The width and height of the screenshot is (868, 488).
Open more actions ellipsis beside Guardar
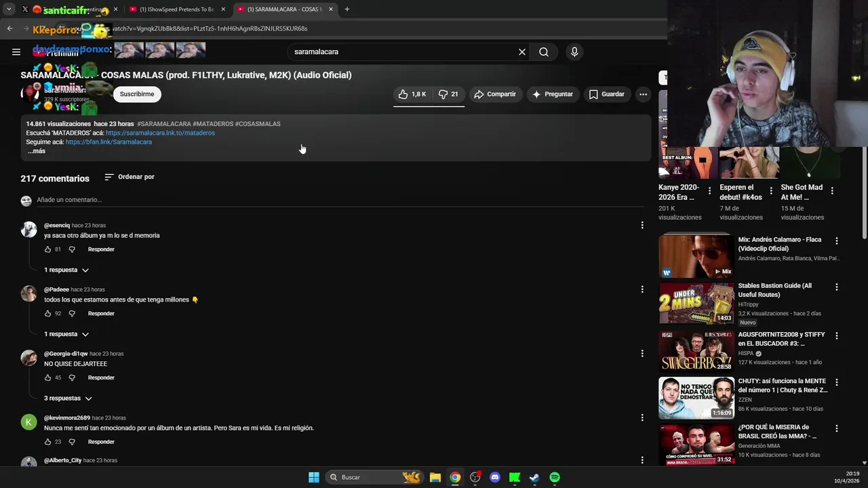(x=643, y=94)
